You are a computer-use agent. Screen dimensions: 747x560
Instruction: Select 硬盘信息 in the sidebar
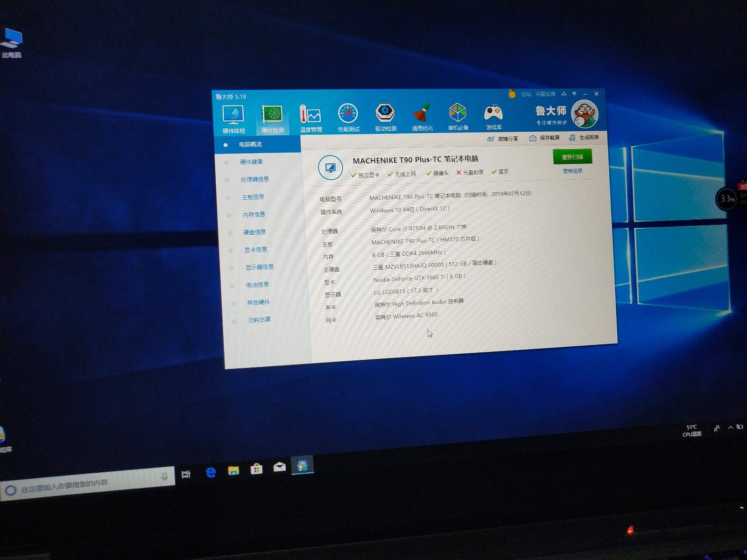coord(255,232)
